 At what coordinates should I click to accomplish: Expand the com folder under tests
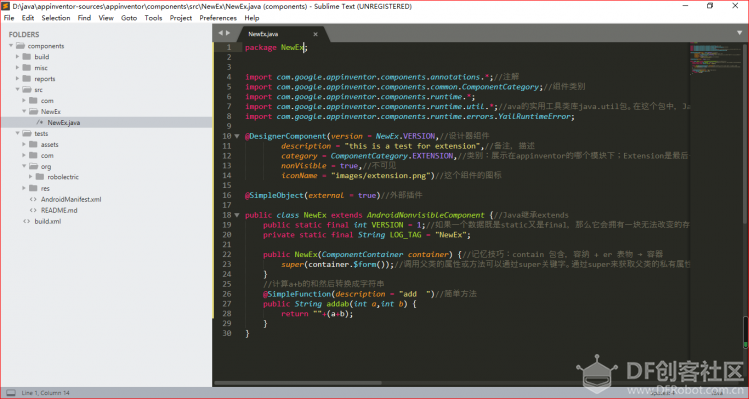(x=24, y=155)
